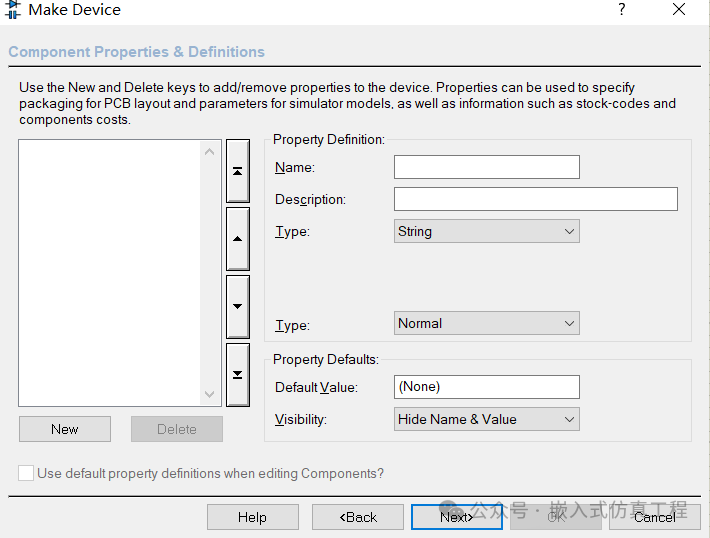Focus the property Name text field
Screen dimensions: 710x538
point(486,167)
